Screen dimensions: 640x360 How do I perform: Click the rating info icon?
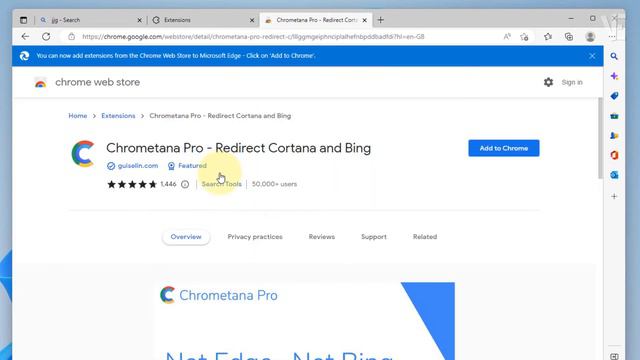click(x=185, y=184)
